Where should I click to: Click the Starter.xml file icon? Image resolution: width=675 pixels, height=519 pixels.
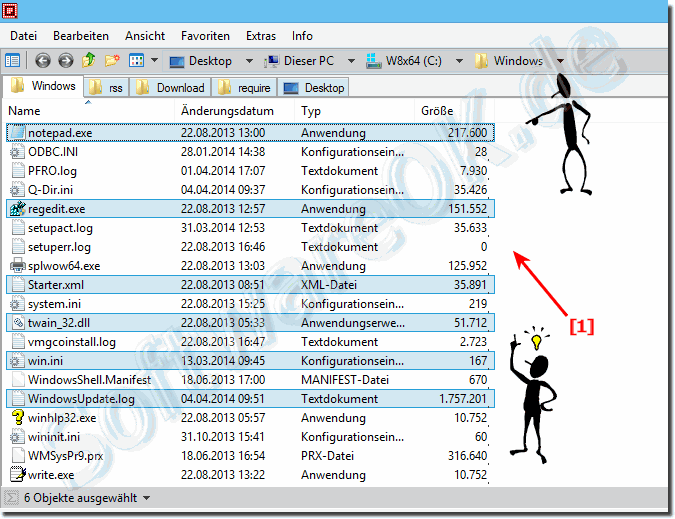tap(18, 284)
